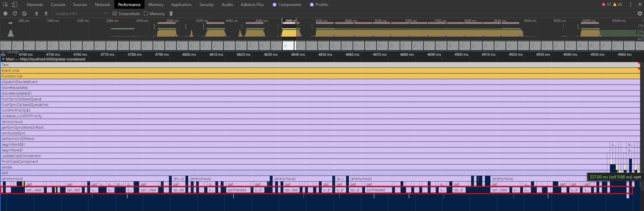The width and height of the screenshot is (644, 211).
Task: Select the Performance tab
Action: coord(129,4)
